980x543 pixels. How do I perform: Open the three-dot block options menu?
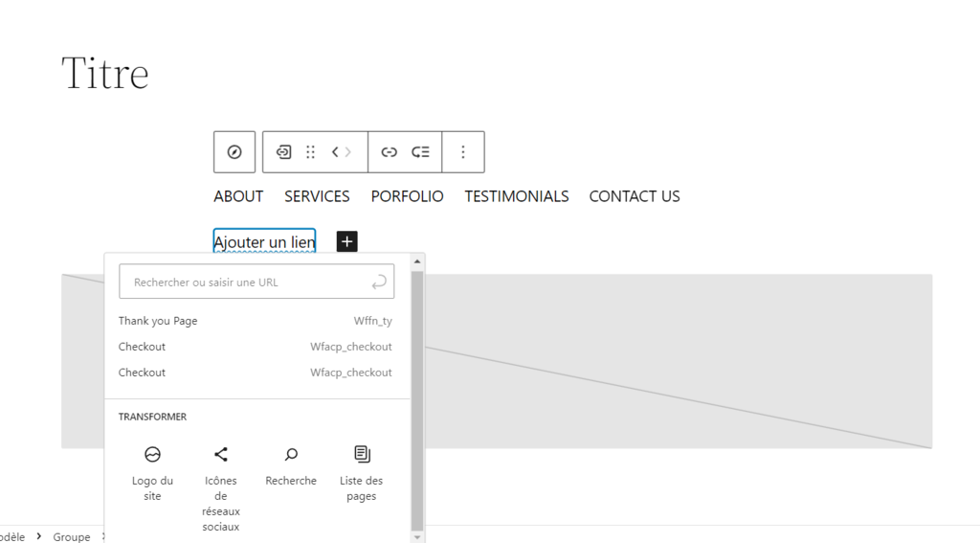[x=463, y=152]
